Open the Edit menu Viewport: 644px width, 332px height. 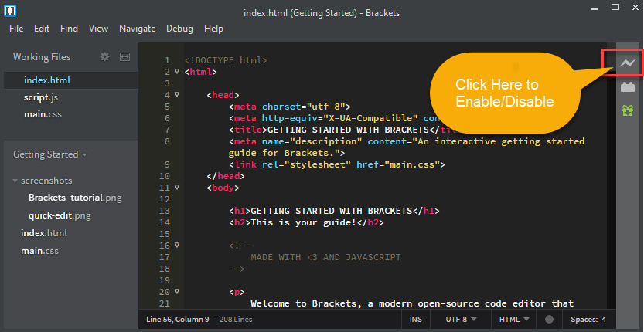[x=42, y=29]
